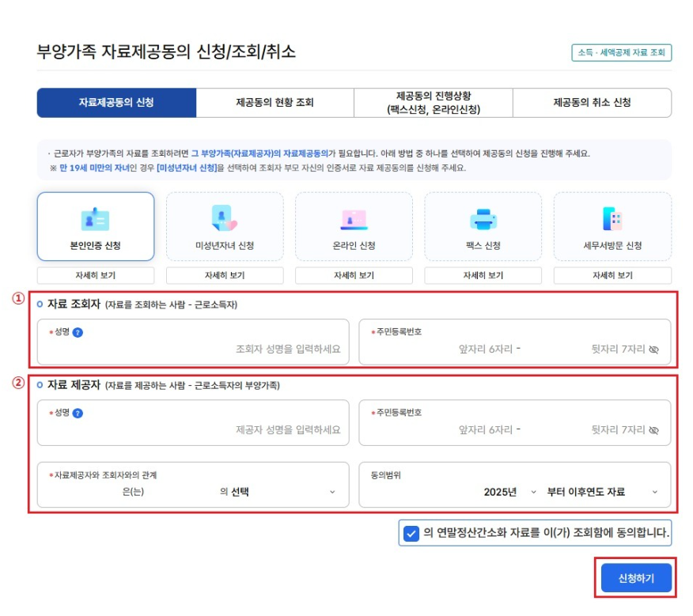Open the 제공동의 취소 신청 tab
This screenshot has width=693, height=616.
pos(592,103)
